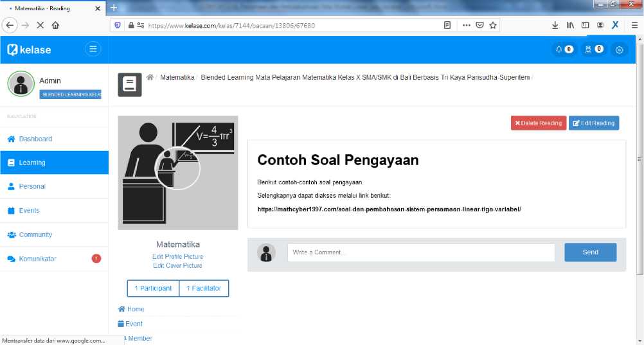The width and height of the screenshot is (644, 345).
Task: Toggle the browser sidebar icon
Action: tap(586, 26)
